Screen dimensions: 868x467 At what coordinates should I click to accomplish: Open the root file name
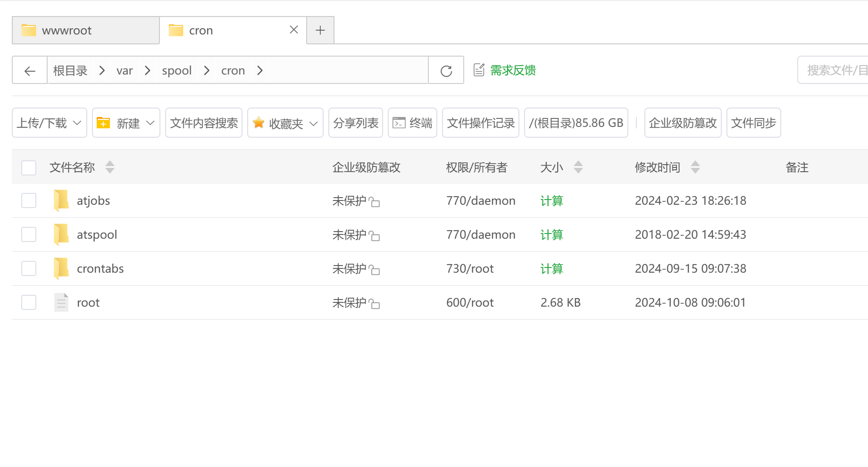(x=88, y=302)
